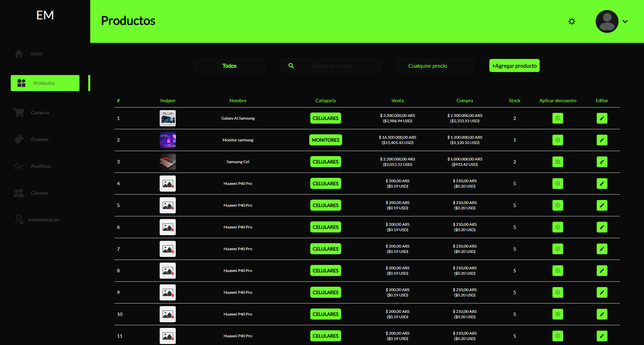Image resolution: width=644 pixels, height=345 pixels.
Task: Click the MONITORES category label
Action: tap(325, 140)
